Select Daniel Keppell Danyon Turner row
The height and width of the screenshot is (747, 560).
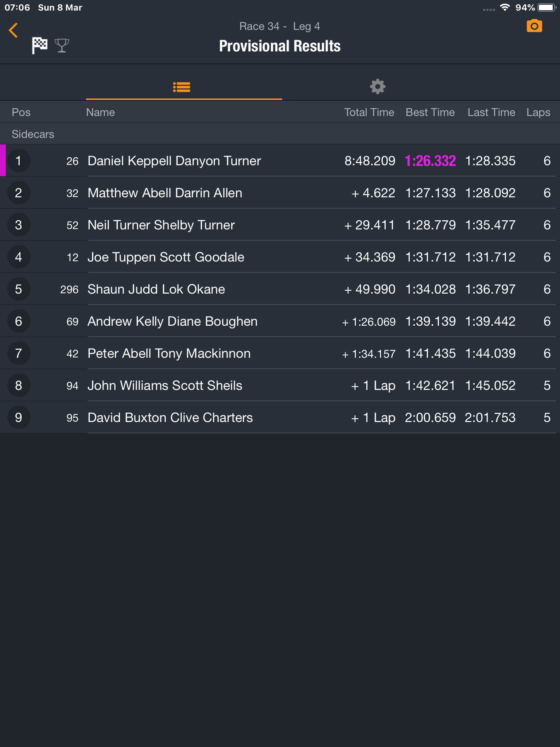coord(280,161)
